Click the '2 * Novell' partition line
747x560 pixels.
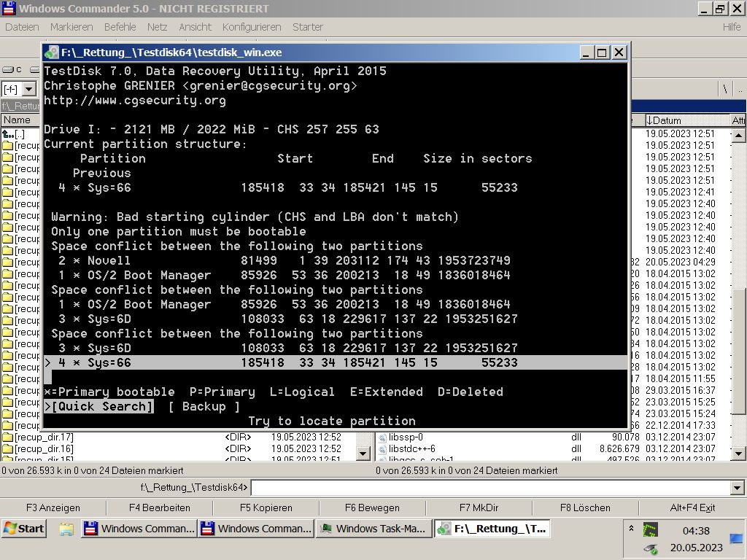(285, 260)
